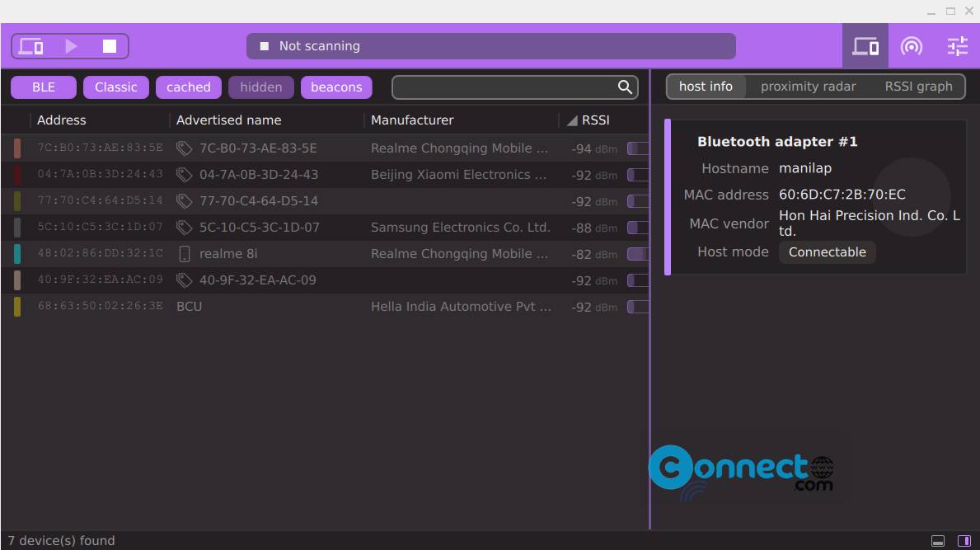
Task: Enable the hidden devices filter
Action: point(261,87)
